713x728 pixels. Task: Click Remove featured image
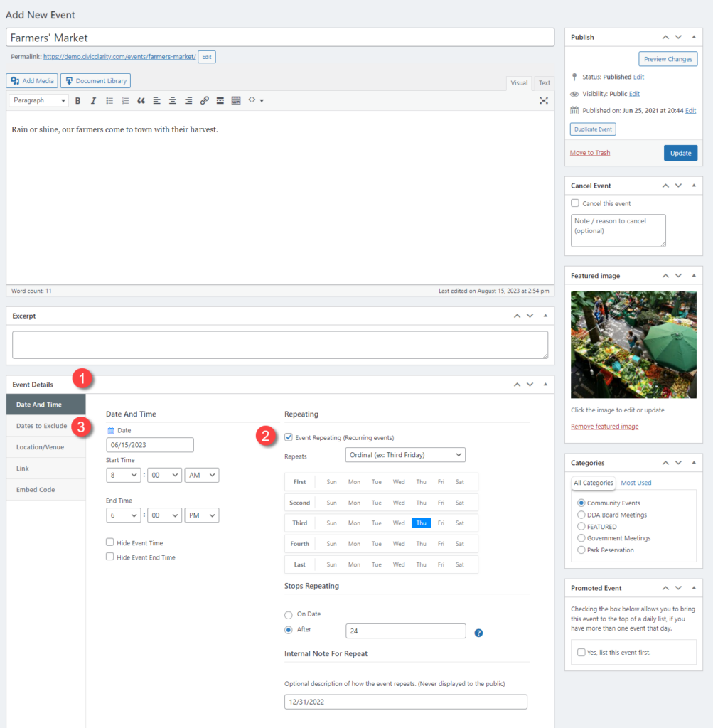tap(605, 426)
